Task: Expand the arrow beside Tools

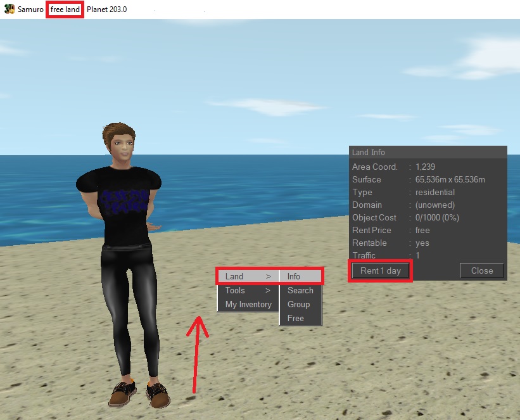Action: (x=268, y=290)
